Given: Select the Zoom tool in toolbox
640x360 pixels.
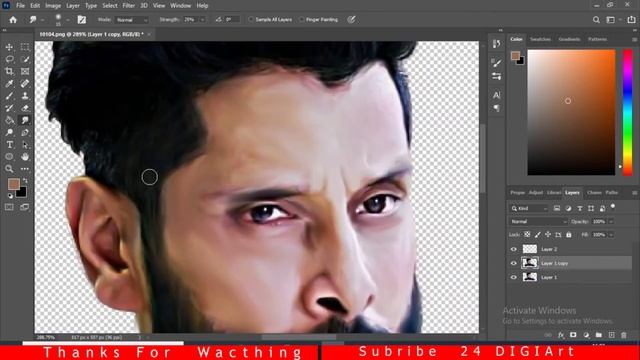Looking at the screenshot, I should click(x=9, y=169).
